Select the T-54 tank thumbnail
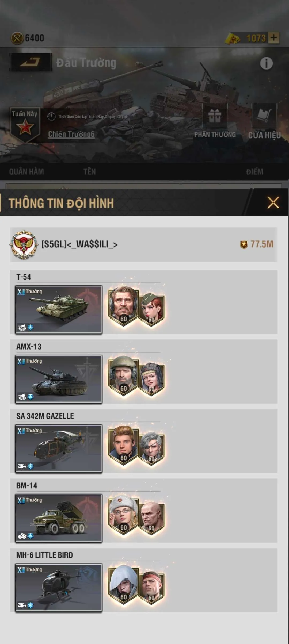The height and width of the screenshot is (644, 289). pyautogui.click(x=59, y=309)
